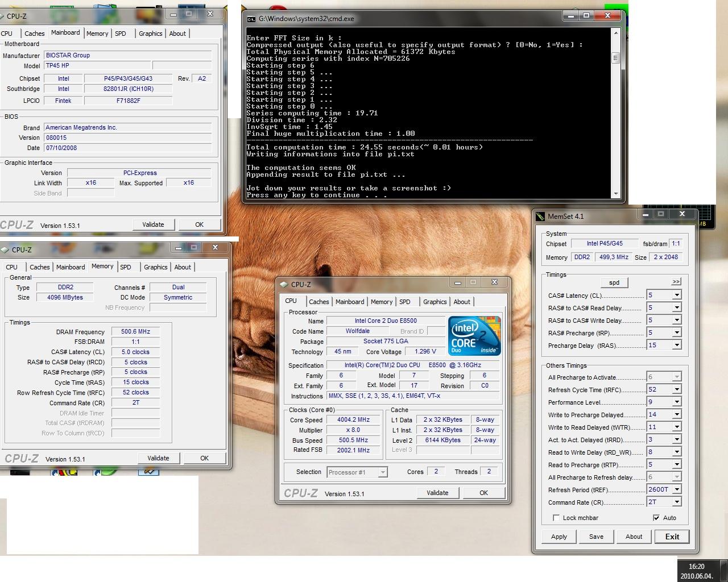Open the Read to Write Delay dropdown

click(x=677, y=452)
